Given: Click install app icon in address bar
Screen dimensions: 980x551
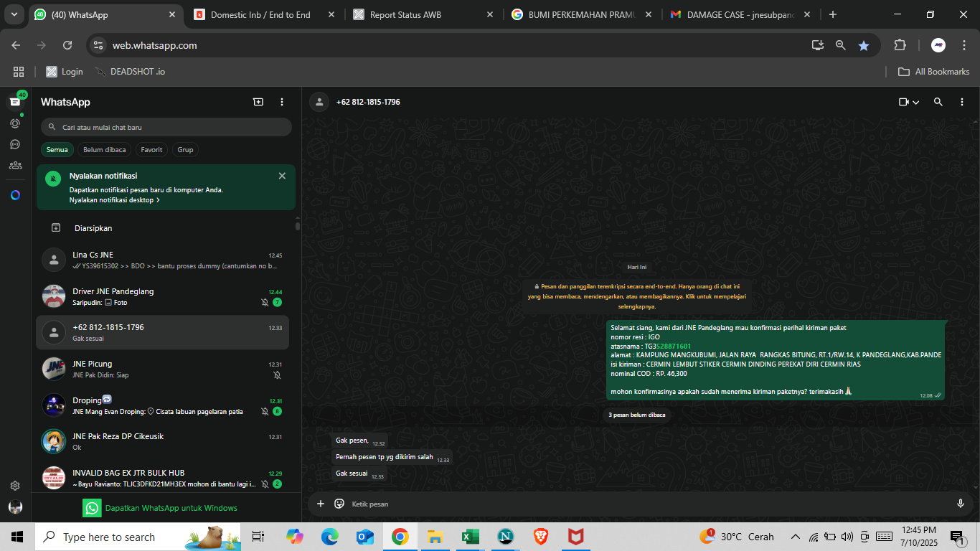Looking at the screenshot, I should [817, 45].
